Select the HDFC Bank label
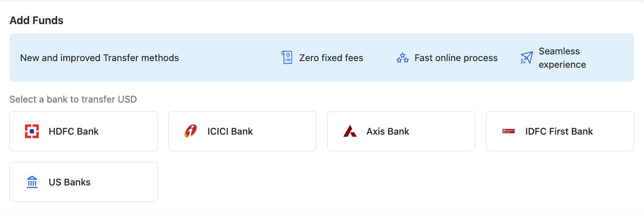Viewport: 644px width, 222px height. click(73, 132)
